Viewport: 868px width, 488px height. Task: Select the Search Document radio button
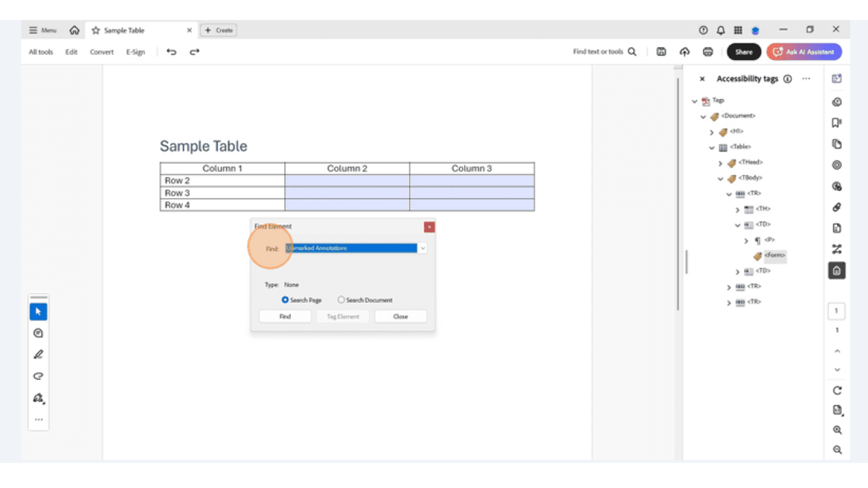[340, 299]
